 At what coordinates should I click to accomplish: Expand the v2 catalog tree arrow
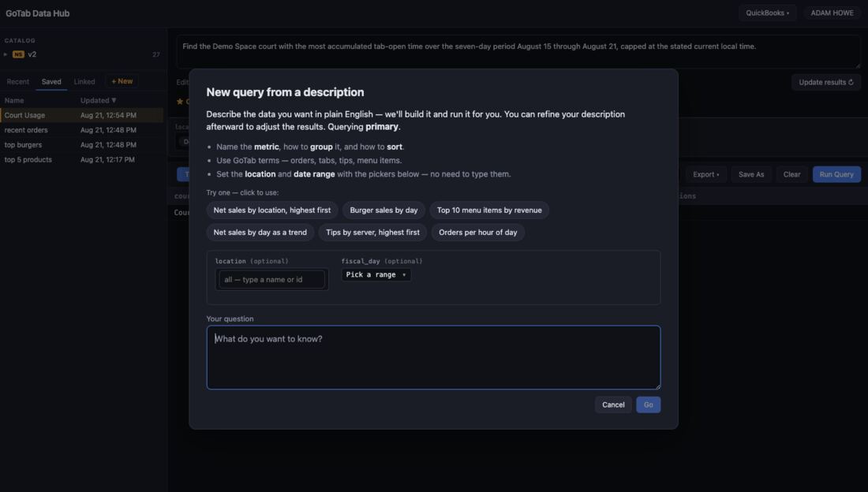pyautogui.click(x=6, y=54)
